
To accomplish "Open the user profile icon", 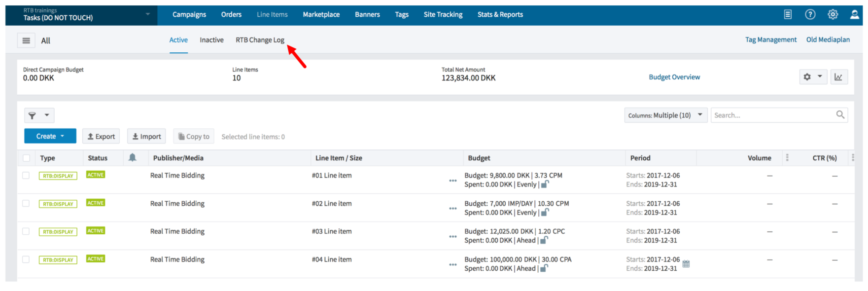I will coord(854,14).
